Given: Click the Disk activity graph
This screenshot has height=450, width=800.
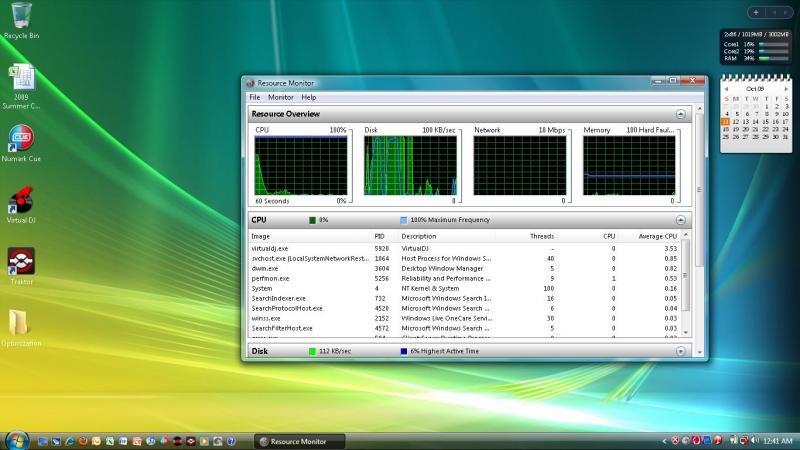Looking at the screenshot, I should 410,166.
